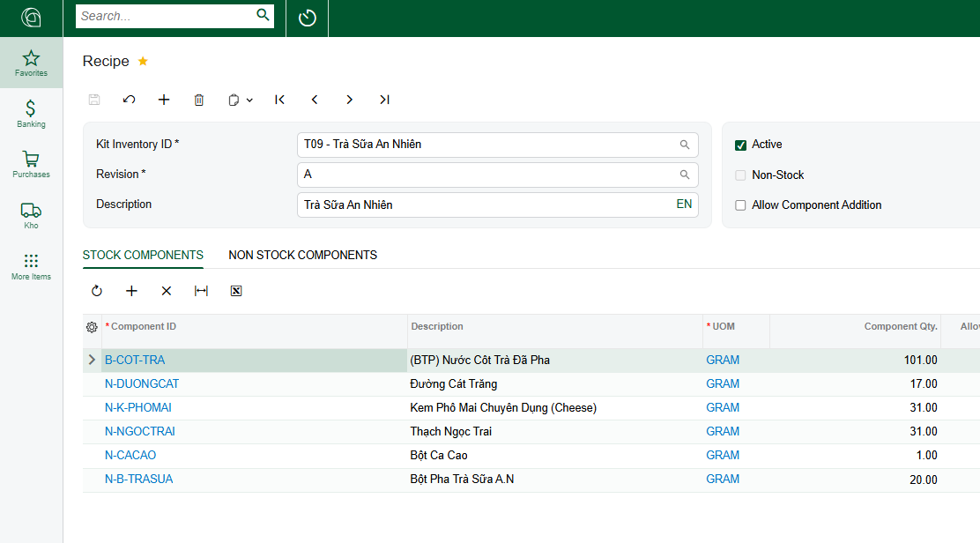Image resolution: width=980 pixels, height=543 pixels.
Task: Export grid to Excel
Action: coord(236,291)
